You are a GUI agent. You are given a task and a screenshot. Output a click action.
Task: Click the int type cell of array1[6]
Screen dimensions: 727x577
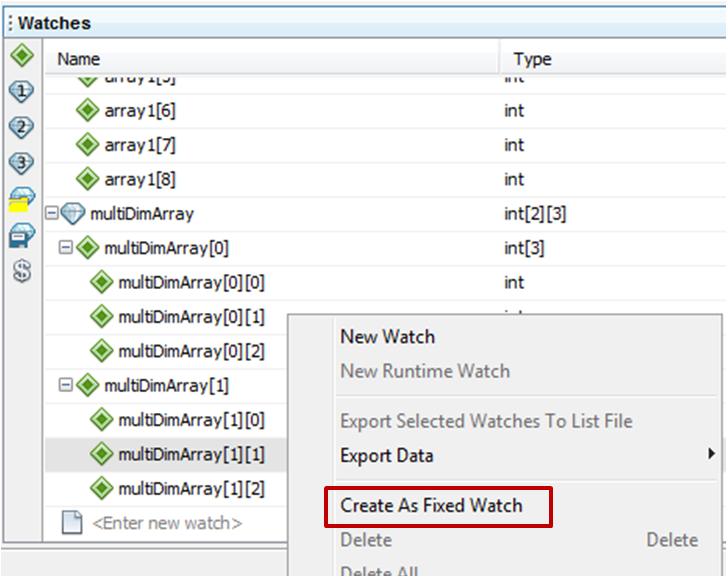[514, 111]
